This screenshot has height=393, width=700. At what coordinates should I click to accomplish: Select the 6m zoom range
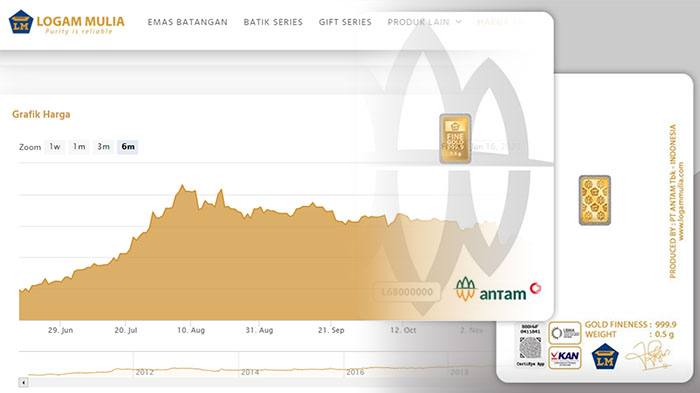point(128,146)
